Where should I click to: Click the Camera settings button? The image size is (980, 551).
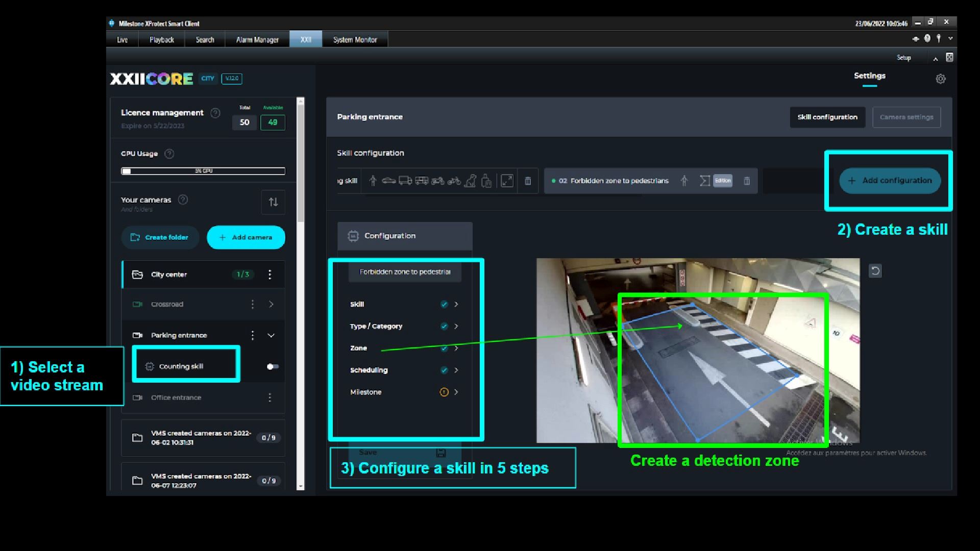[906, 117]
